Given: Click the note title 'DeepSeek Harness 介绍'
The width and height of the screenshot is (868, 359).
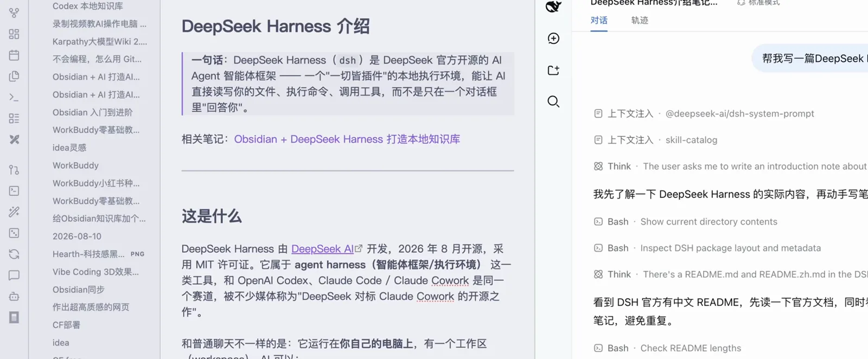Looking at the screenshot, I should (x=276, y=26).
